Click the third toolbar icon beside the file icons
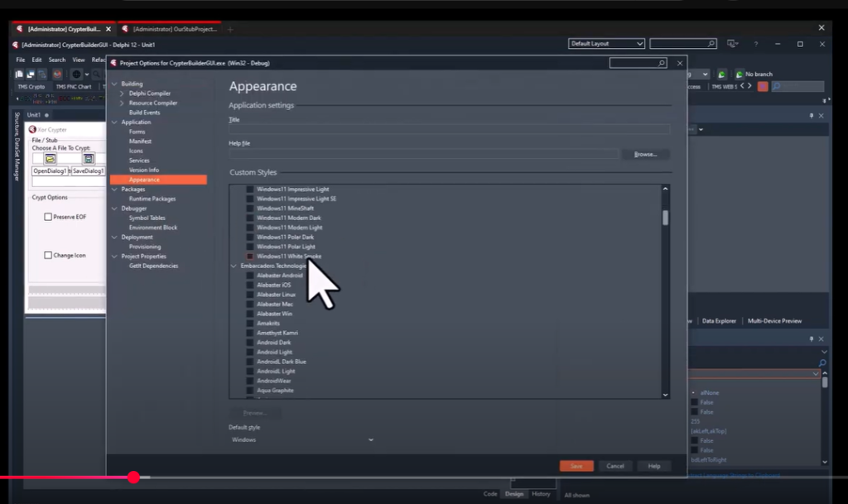 click(41, 74)
